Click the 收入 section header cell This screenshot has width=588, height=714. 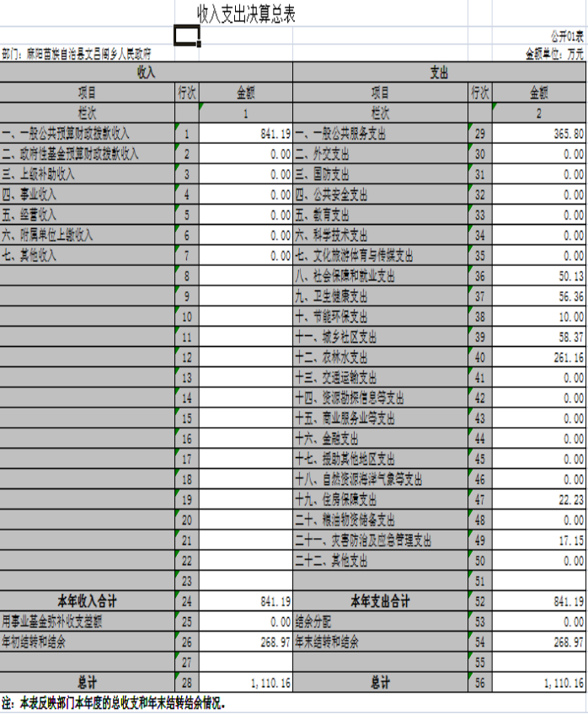point(146,73)
